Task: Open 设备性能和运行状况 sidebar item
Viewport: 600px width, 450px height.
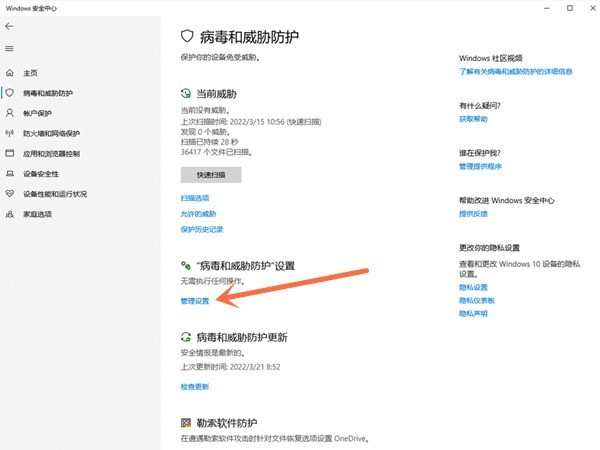Action: tap(55, 194)
